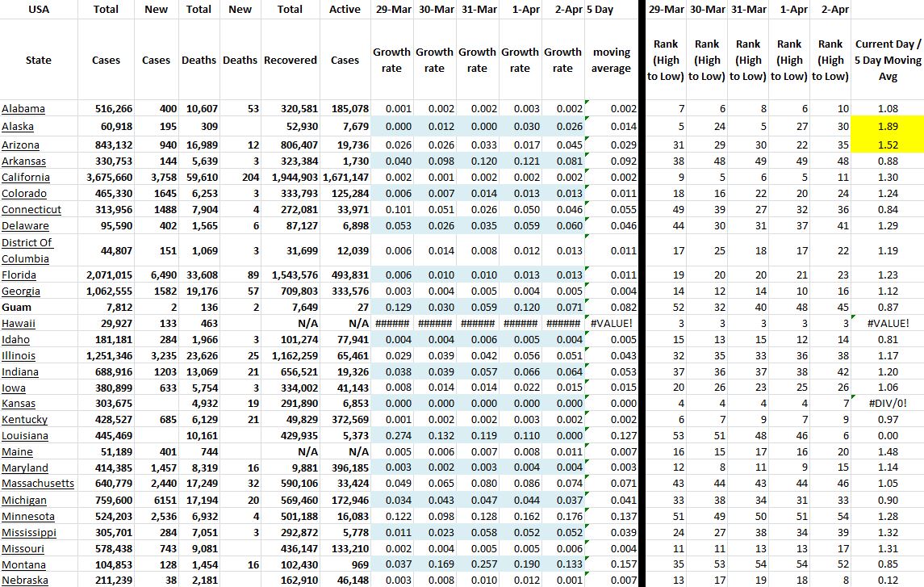Follow the Nebraska state link
Screen dimensions: 924x587
pyautogui.click(x=25, y=581)
